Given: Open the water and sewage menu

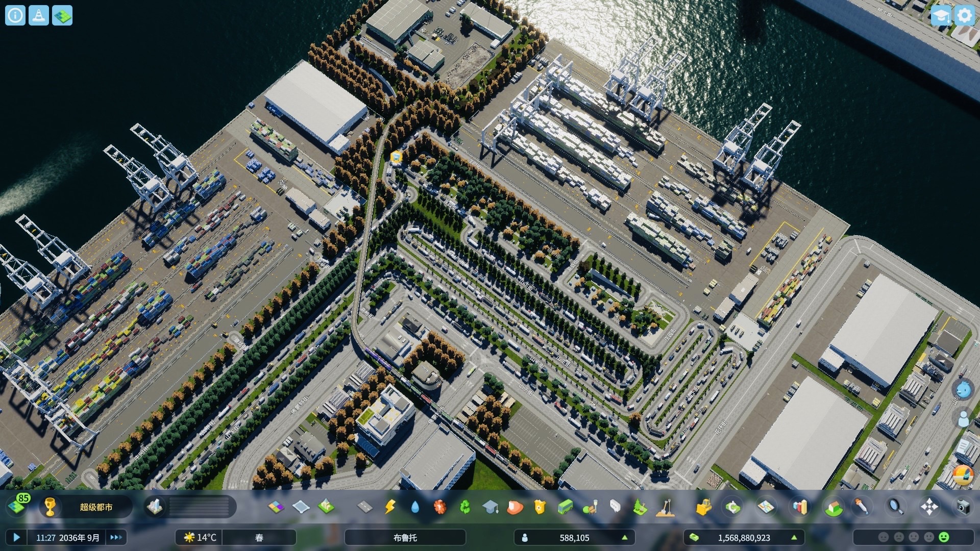Looking at the screenshot, I should [x=415, y=507].
